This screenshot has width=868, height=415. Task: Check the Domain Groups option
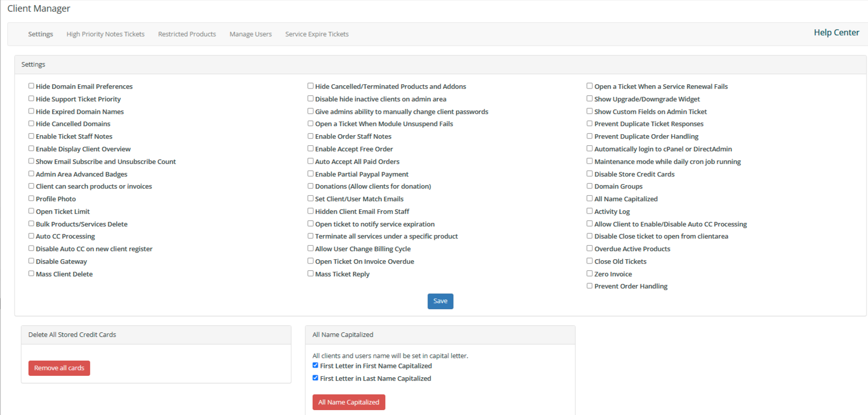pyautogui.click(x=589, y=186)
